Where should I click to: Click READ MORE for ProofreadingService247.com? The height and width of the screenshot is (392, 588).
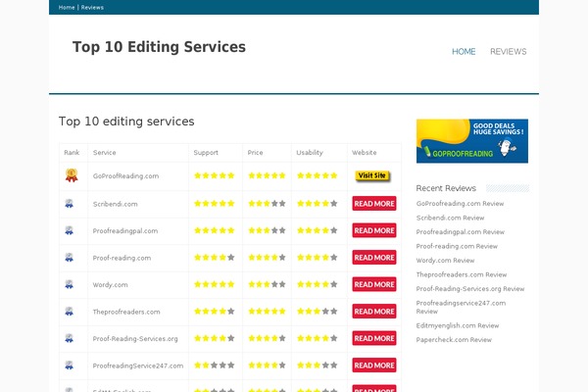tap(374, 366)
